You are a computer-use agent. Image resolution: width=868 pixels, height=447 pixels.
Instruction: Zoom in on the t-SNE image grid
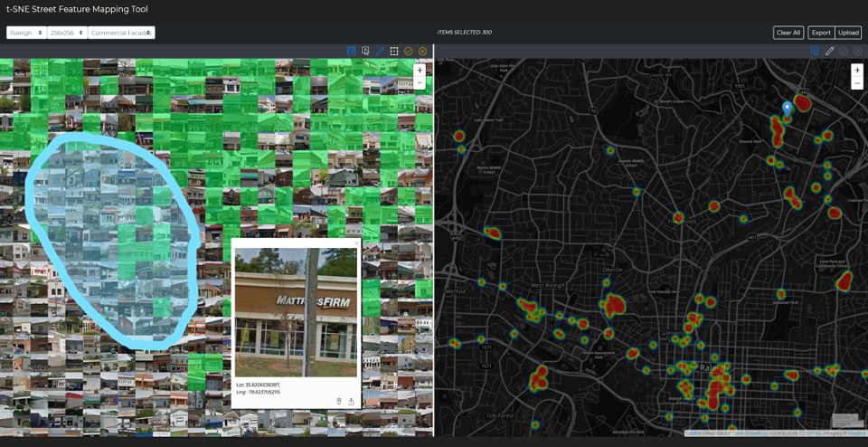click(420, 71)
